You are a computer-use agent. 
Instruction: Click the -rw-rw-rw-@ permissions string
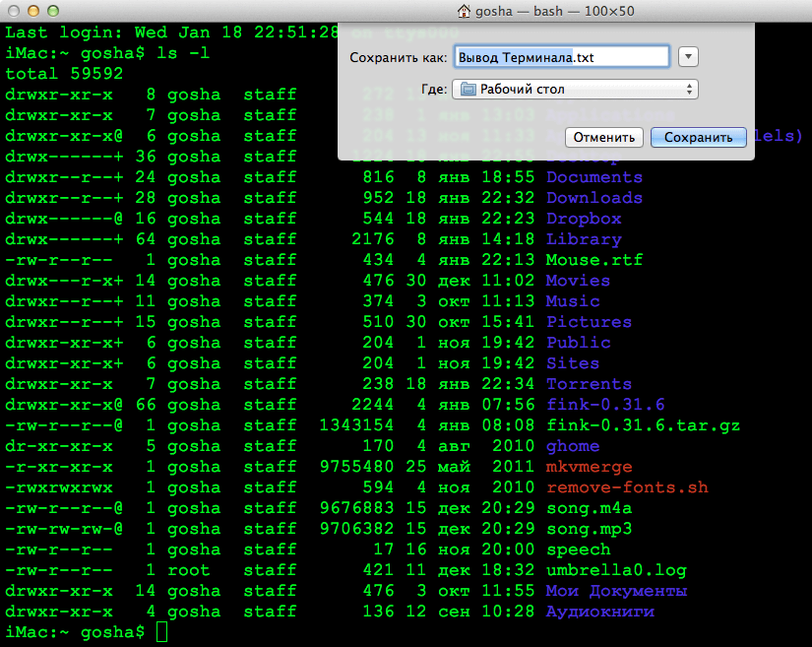64,529
